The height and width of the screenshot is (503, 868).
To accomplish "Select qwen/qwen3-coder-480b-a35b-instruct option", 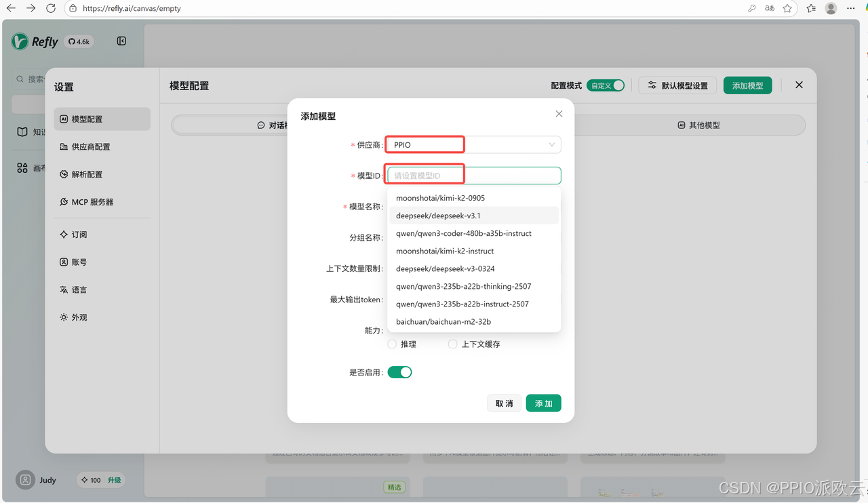I will (x=474, y=233).
